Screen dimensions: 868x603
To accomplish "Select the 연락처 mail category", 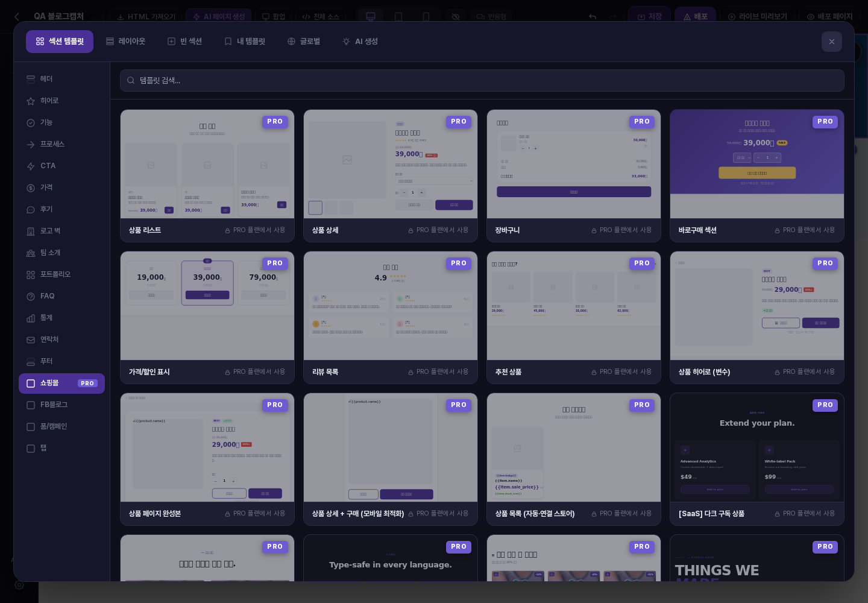I will pos(61,339).
